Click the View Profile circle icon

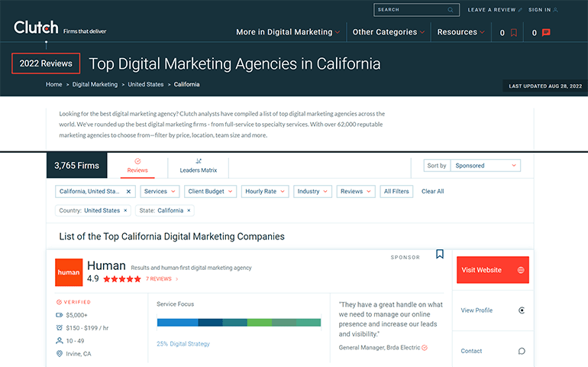tap(522, 310)
